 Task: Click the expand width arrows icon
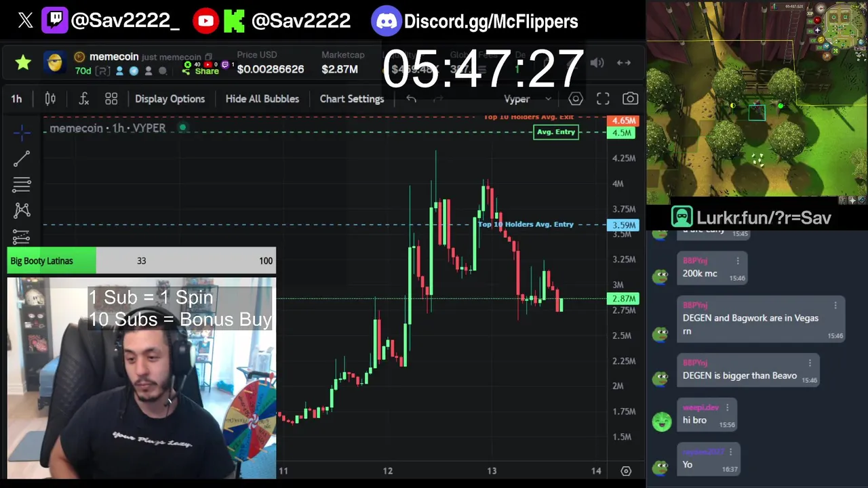(624, 62)
